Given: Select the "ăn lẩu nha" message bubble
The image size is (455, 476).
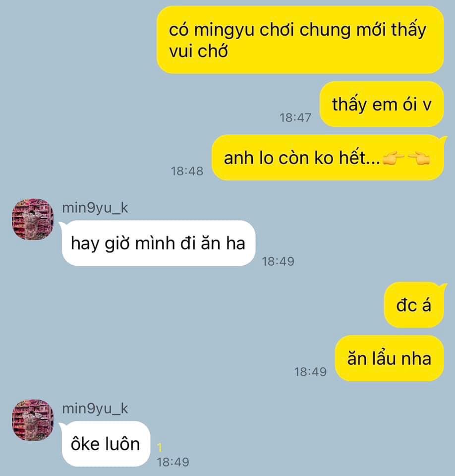Looking at the screenshot, I should point(390,358).
